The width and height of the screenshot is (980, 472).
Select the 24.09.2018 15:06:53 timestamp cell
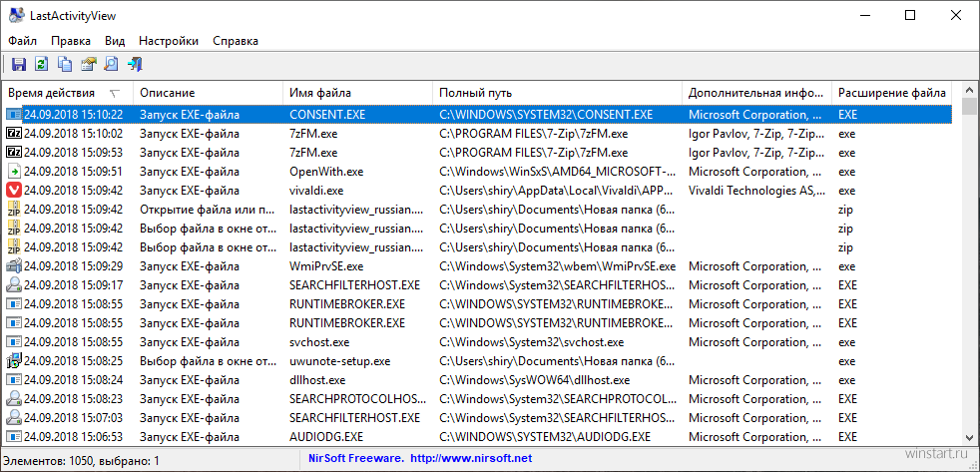tap(73, 436)
